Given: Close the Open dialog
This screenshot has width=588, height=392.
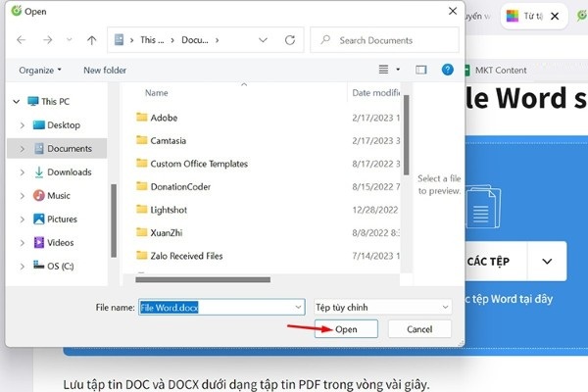Looking at the screenshot, I should coord(453,11).
